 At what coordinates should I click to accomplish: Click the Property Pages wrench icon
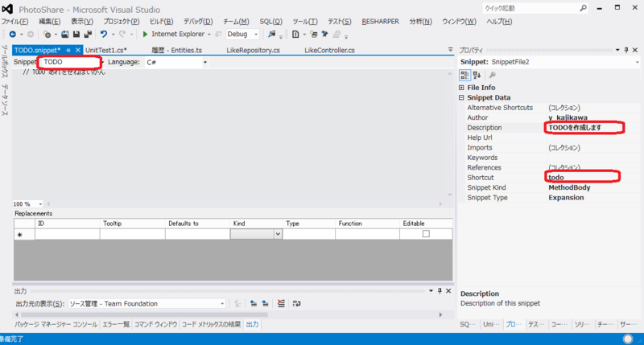[492, 75]
